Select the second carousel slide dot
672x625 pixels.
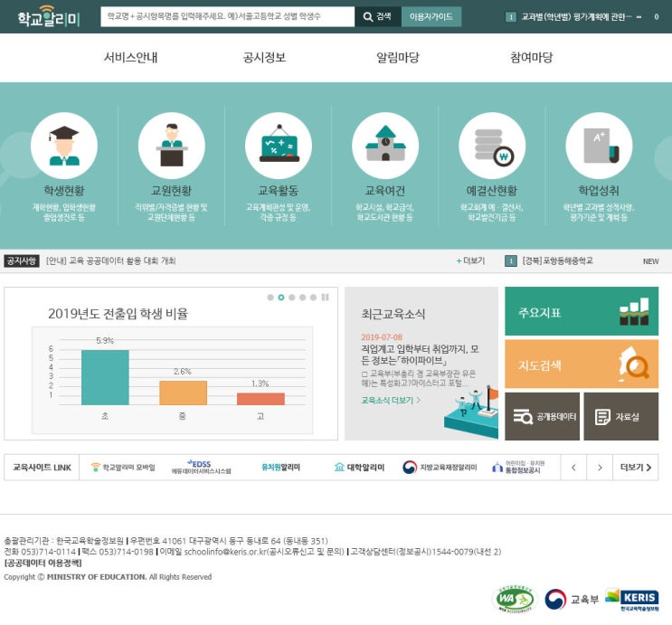click(281, 297)
